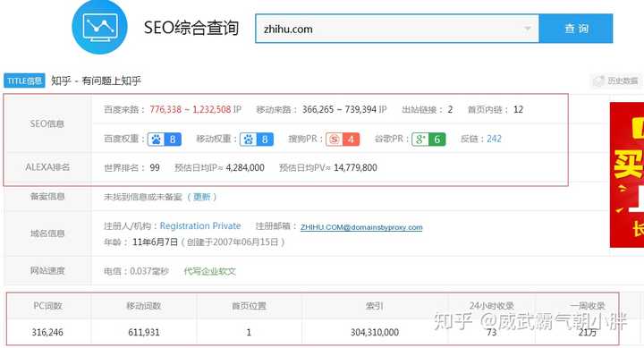Click the SEO综合查询 monitor logo icon
This screenshot has width=644, height=348.
[99, 27]
